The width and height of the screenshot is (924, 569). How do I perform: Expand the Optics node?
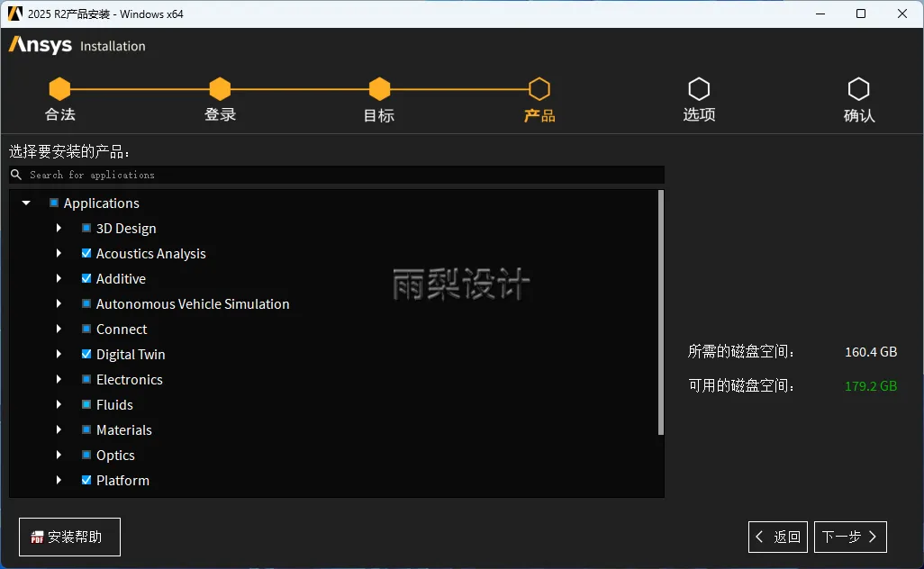[x=59, y=455]
